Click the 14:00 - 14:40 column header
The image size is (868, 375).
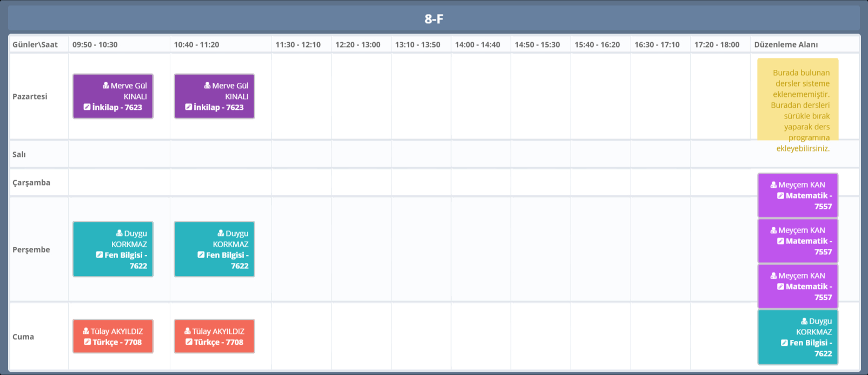(x=478, y=45)
